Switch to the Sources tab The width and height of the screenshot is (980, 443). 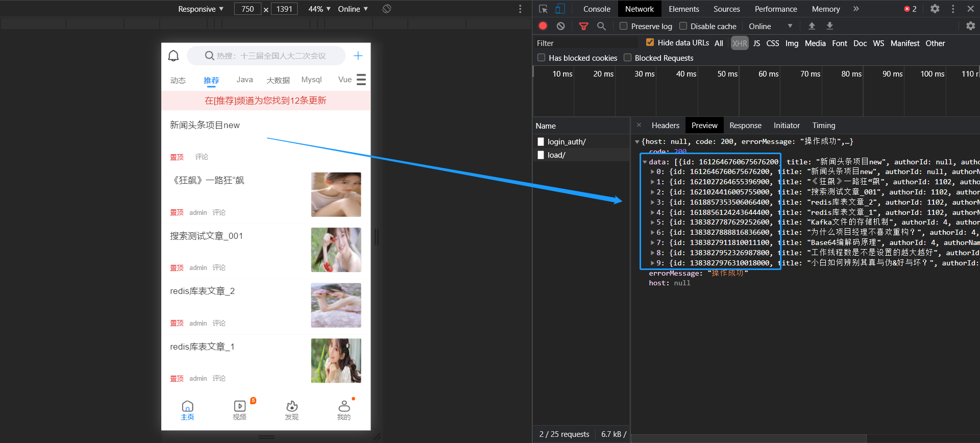point(727,9)
